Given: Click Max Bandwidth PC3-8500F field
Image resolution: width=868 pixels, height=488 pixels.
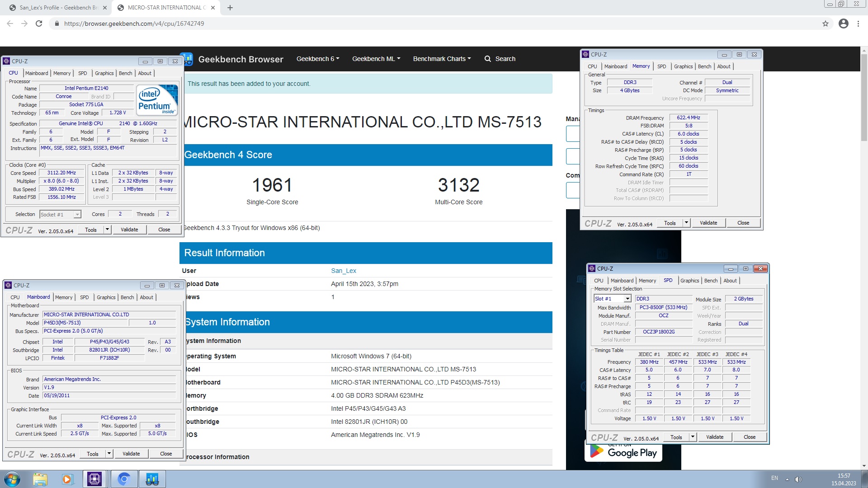Looking at the screenshot, I should pyautogui.click(x=664, y=307).
